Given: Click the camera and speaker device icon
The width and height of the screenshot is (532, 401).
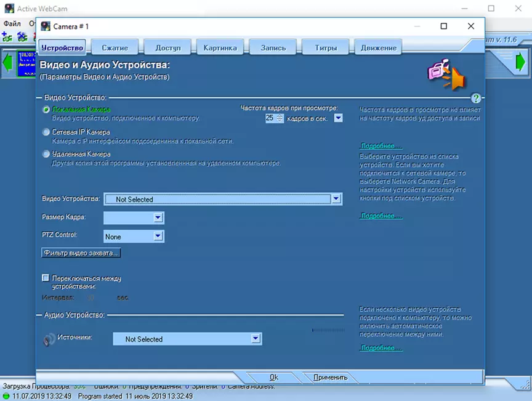Looking at the screenshot, I should pyautogui.click(x=446, y=75).
